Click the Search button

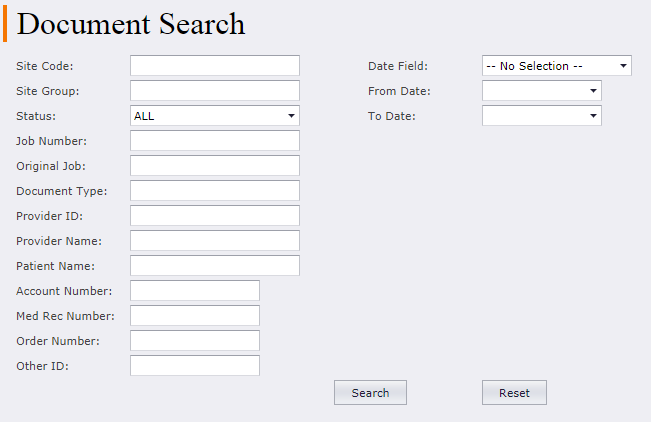tap(370, 393)
